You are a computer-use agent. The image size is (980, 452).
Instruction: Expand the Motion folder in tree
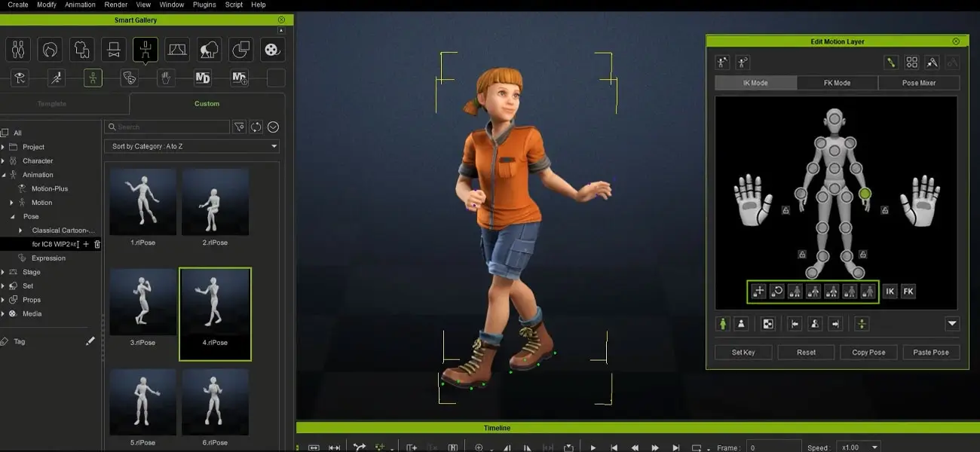(x=12, y=203)
